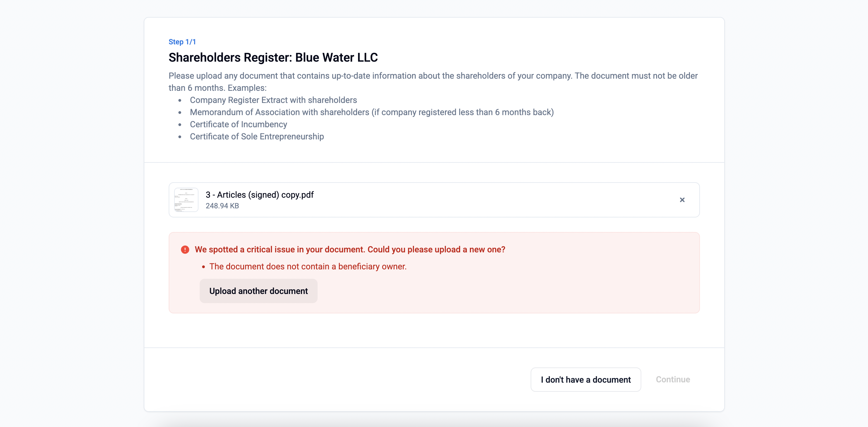Click the bullet dot before beneficiary owner error
This screenshot has width=868, height=427.
(x=204, y=267)
